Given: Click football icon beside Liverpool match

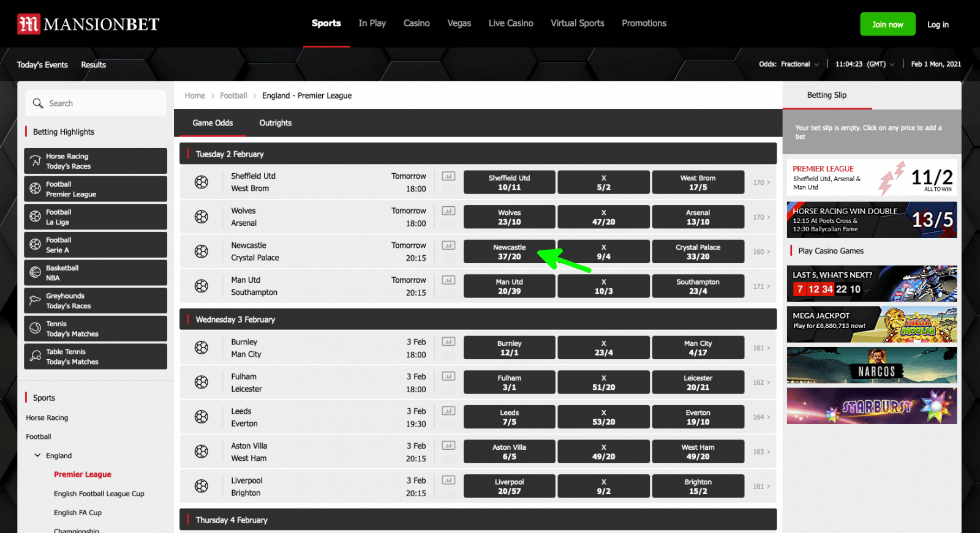Looking at the screenshot, I should tap(202, 486).
